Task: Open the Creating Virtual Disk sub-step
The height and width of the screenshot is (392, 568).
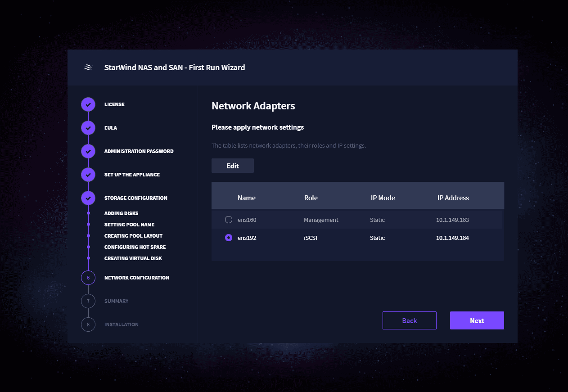Action: pos(133,258)
